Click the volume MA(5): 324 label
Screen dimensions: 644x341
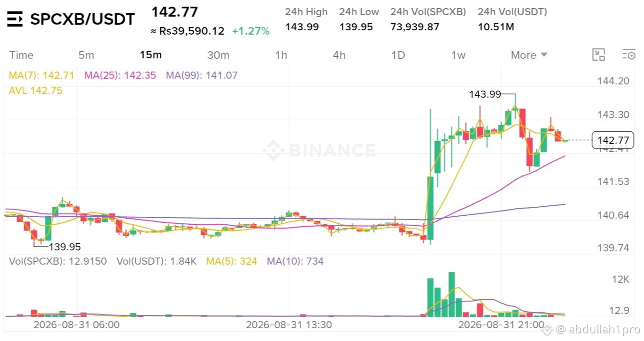point(232,261)
